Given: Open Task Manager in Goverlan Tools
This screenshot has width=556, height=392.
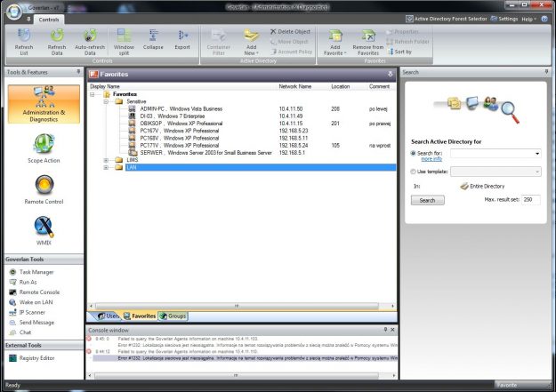Looking at the screenshot, I should [x=36, y=271].
